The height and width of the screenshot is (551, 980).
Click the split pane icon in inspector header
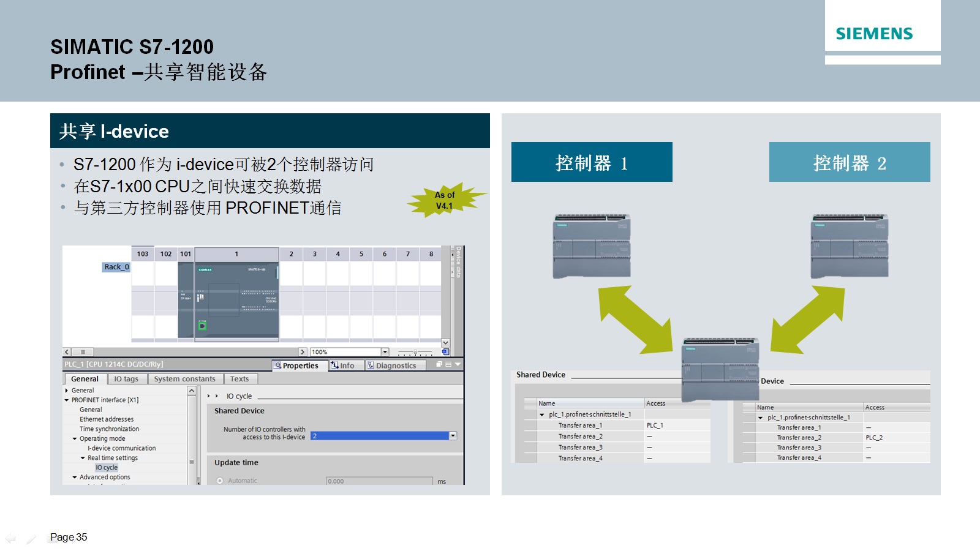click(448, 364)
